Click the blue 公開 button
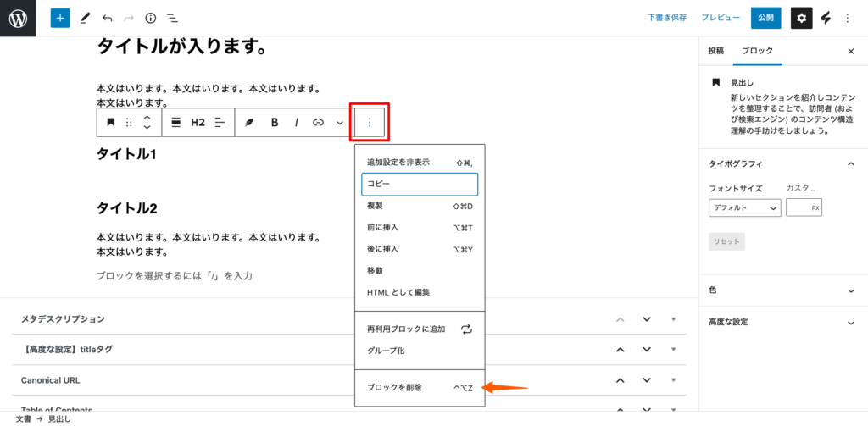This screenshot has height=426, width=868. pos(765,18)
